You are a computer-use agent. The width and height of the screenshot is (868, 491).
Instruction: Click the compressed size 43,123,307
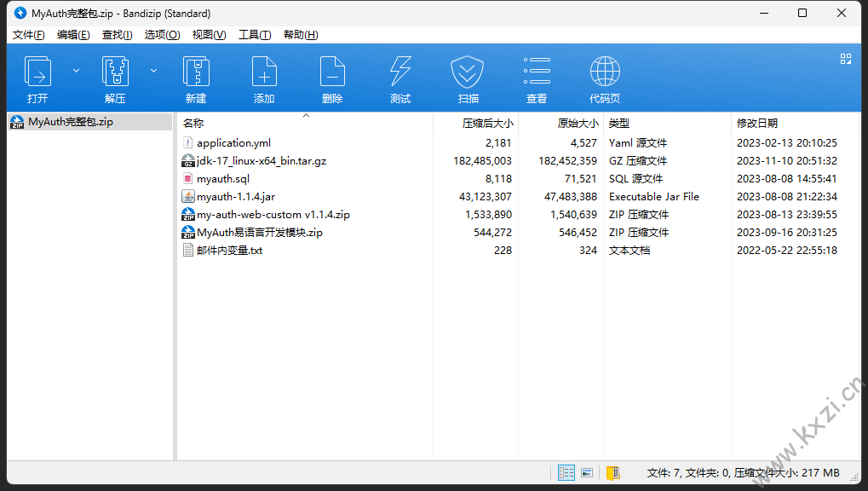click(485, 197)
